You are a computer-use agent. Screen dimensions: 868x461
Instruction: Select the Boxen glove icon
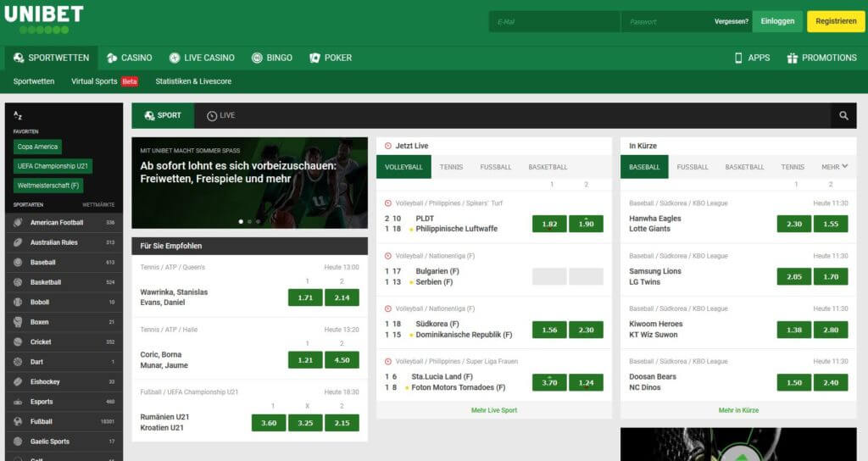point(18,321)
